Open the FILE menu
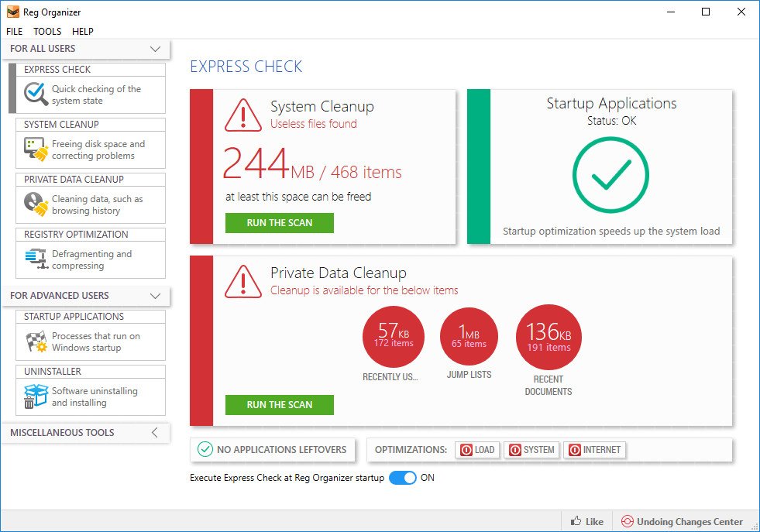760x532 pixels. tap(14, 32)
